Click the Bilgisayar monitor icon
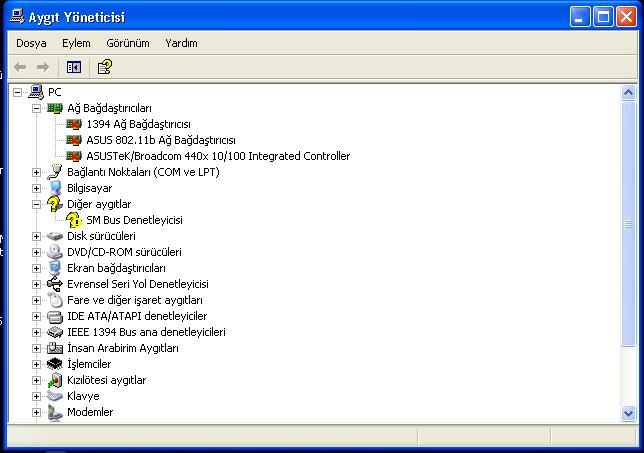The width and height of the screenshot is (644, 453). click(55, 188)
